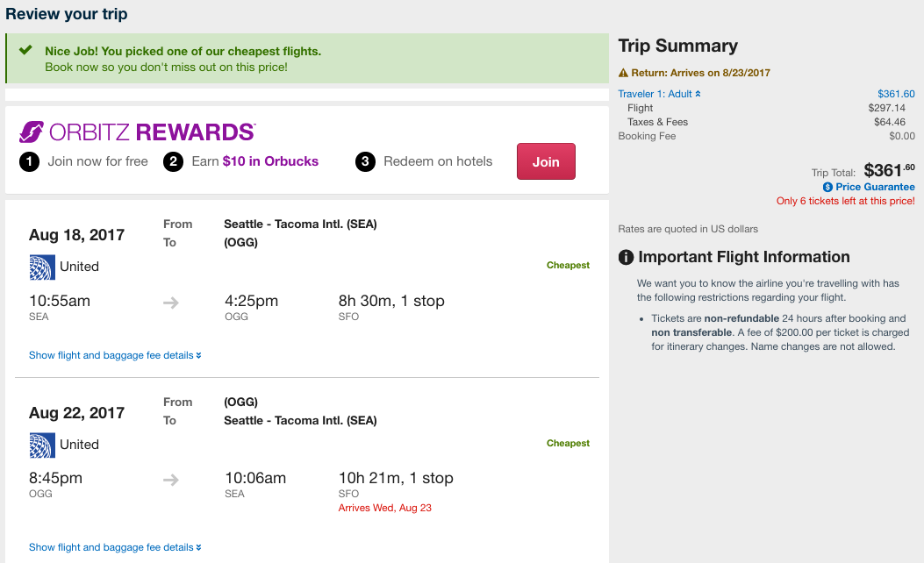924x563 pixels.
Task: Click the Orbitz Rewards logo icon
Action: (32, 132)
